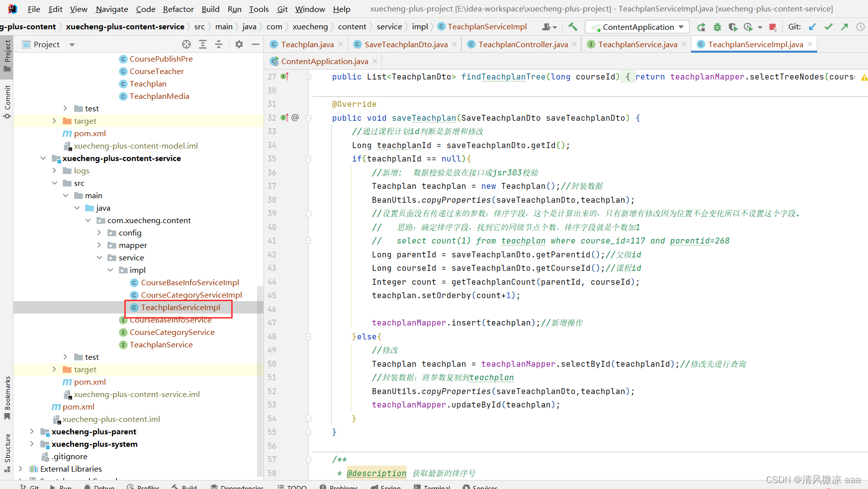Select .gitignore file in tree
The height and width of the screenshot is (489, 868).
point(69,456)
